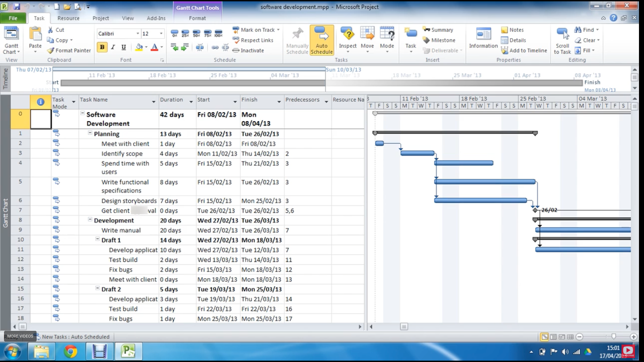Toggle Italic font formatting
The image size is (644, 362).
point(113,47)
